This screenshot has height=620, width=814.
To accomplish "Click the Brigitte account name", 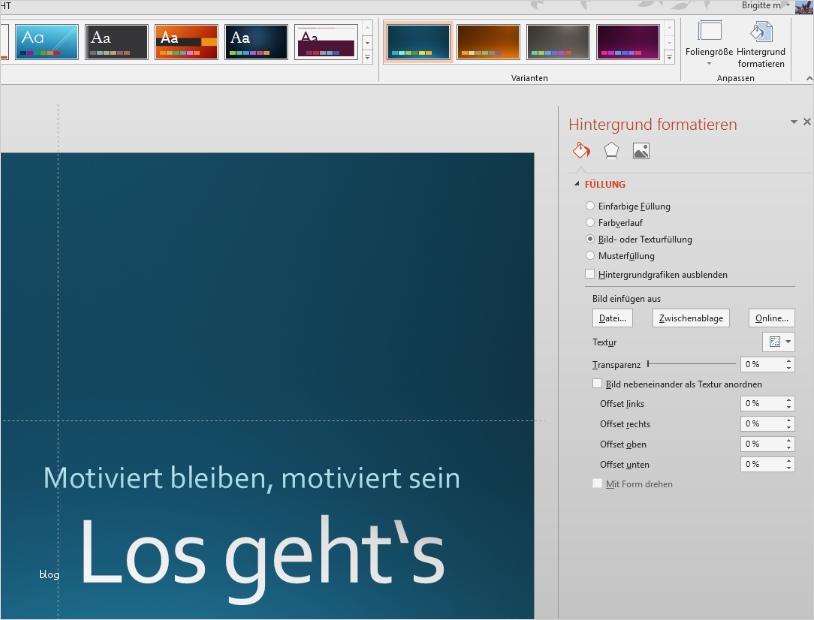I will click(x=760, y=5).
